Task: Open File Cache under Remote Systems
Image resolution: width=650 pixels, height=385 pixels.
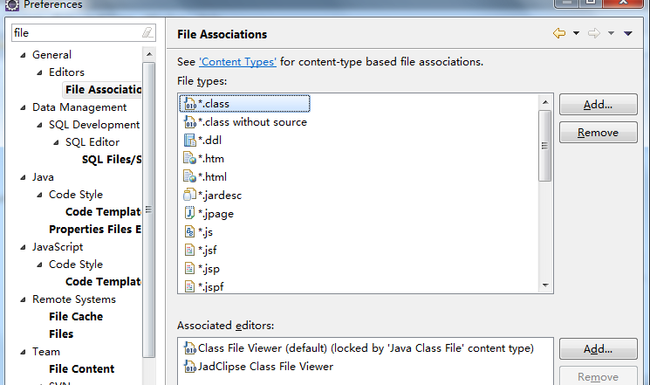Action: point(76,317)
